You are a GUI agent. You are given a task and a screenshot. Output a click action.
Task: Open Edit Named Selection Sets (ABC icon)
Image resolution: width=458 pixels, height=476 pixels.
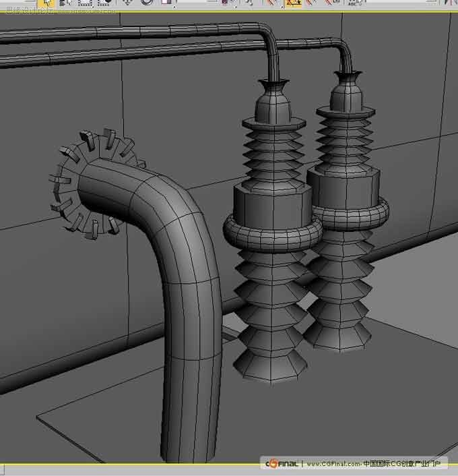pyautogui.click(x=357, y=3)
